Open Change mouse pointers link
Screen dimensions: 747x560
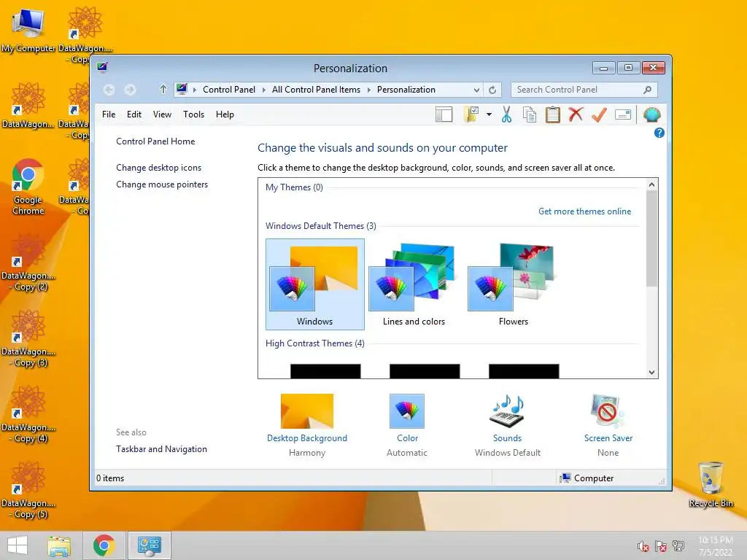[162, 184]
